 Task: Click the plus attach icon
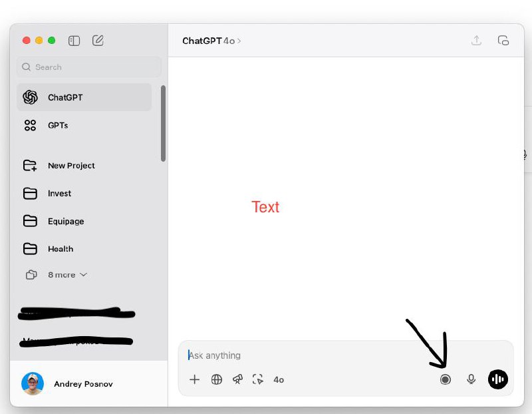tap(194, 379)
